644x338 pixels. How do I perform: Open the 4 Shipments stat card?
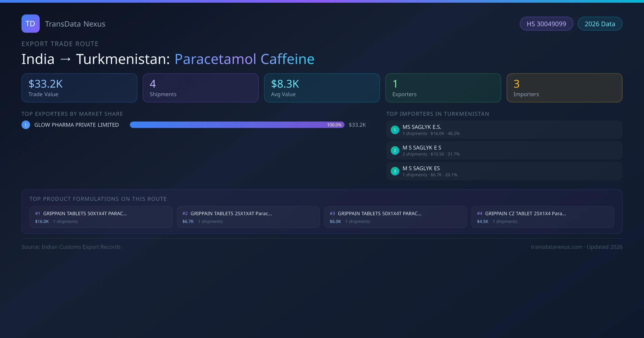tap(200, 88)
